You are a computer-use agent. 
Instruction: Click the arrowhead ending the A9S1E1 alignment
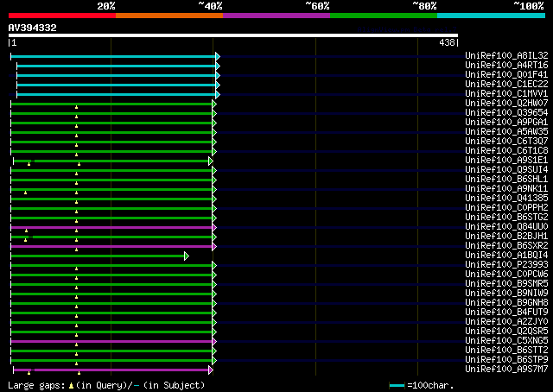[x=211, y=161]
